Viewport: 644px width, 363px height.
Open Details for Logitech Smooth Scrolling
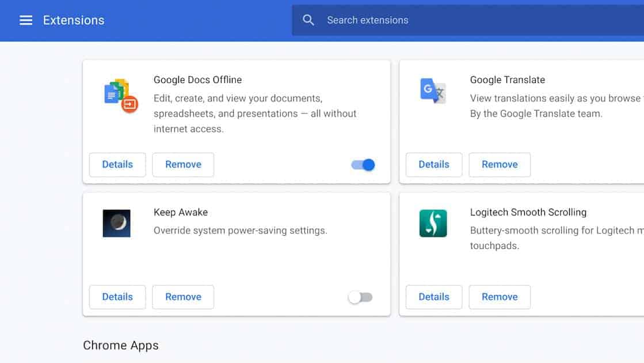click(x=433, y=297)
